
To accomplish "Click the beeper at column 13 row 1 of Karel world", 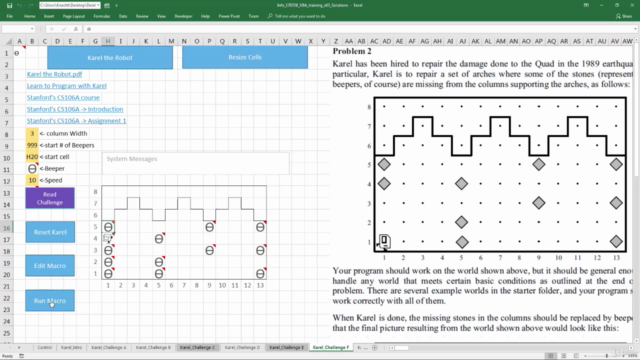I will pos(260,274).
